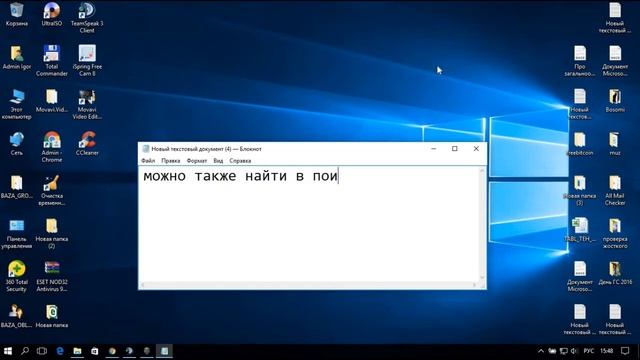The image size is (640, 360).
Task: Select the День ГС 2016 folder icon
Action: [615, 273]
